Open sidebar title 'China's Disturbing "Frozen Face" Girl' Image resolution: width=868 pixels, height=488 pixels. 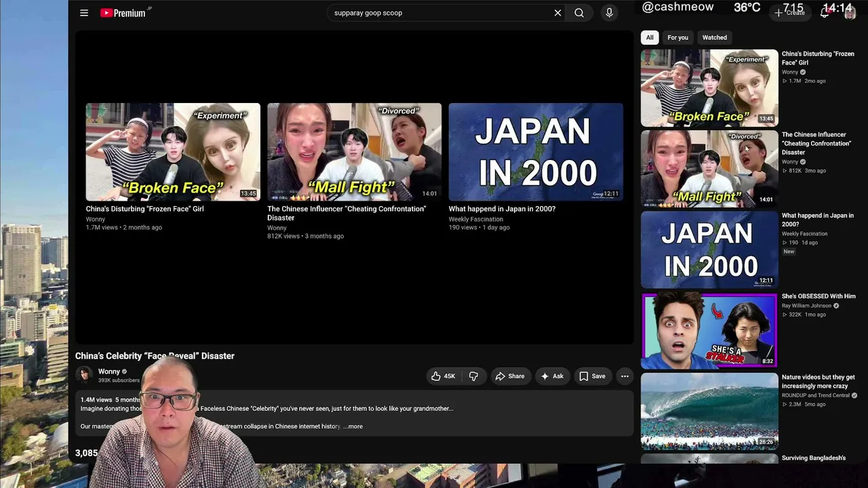click(x=818, y=58)
